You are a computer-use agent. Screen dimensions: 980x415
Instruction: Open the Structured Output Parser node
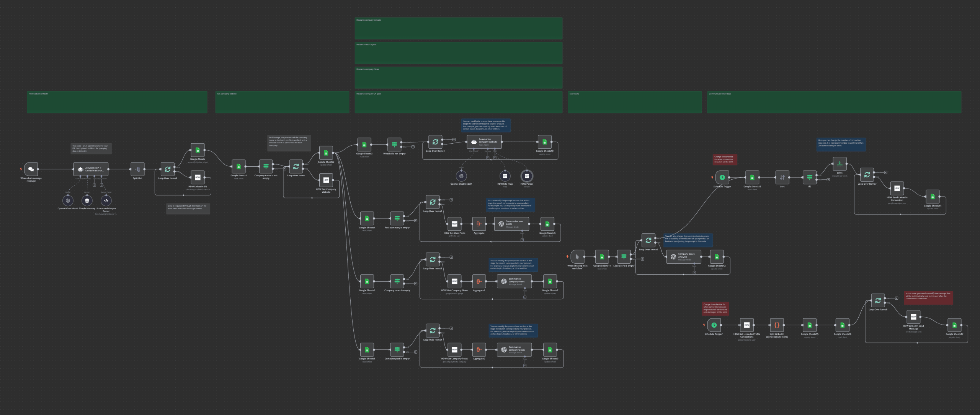click(106, 200)
